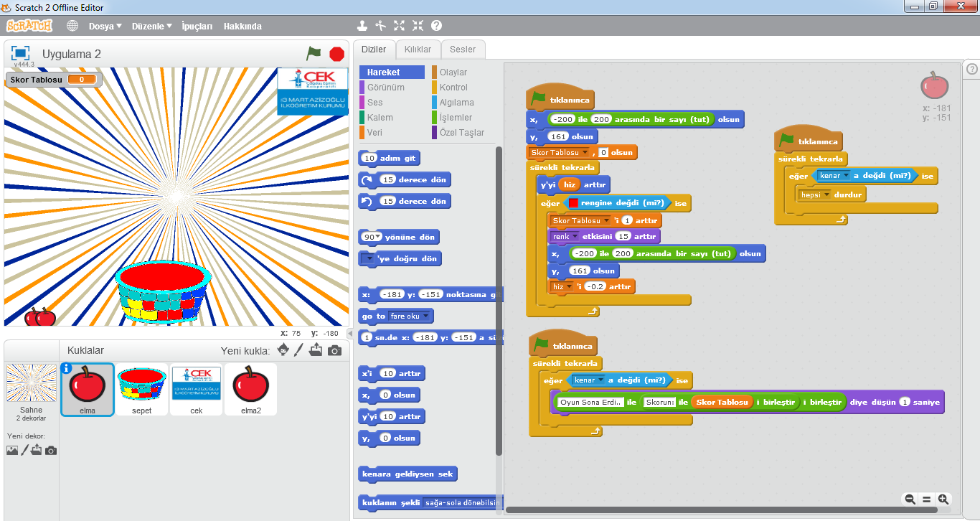The height and width of the screenshot is (521, 980).
Task: Open dropdown in "'ye doğru dön" block
Action: point(370,259)
